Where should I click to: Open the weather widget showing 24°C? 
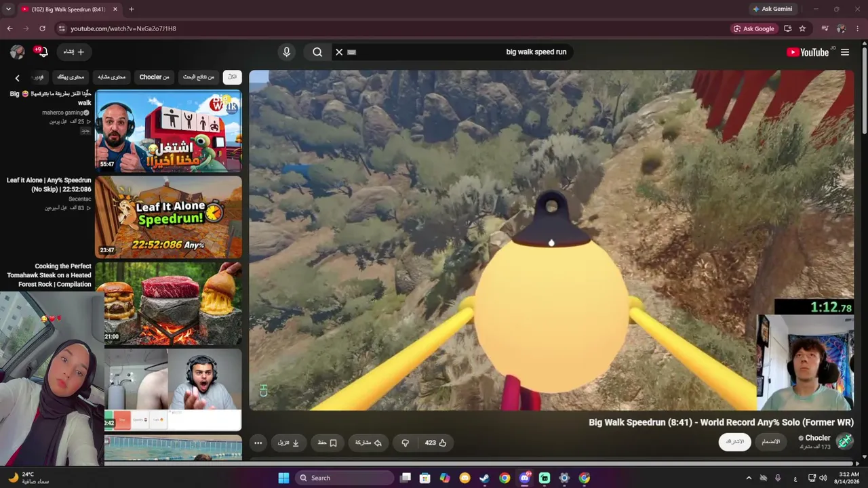point(28,478)
